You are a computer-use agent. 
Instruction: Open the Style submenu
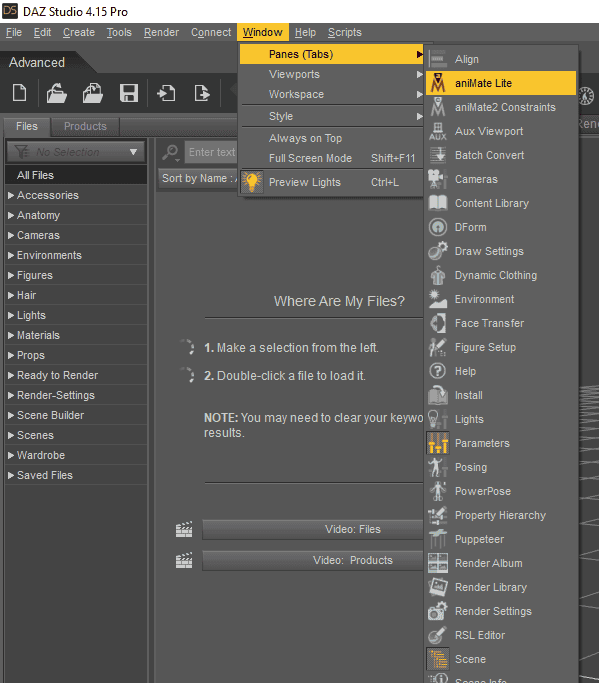[332, 116]
